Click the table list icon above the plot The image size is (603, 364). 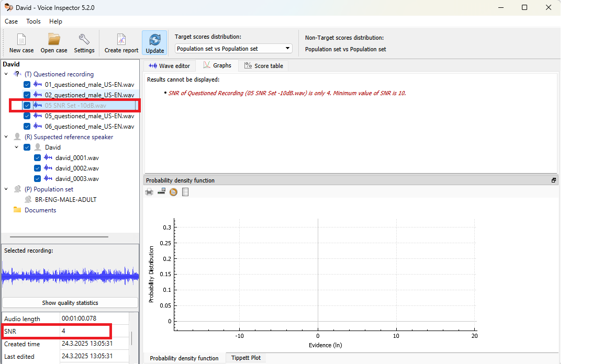185,192
